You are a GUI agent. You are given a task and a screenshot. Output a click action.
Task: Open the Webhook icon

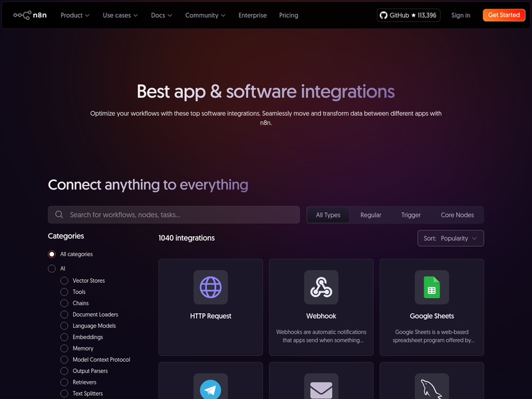(321, 287)
